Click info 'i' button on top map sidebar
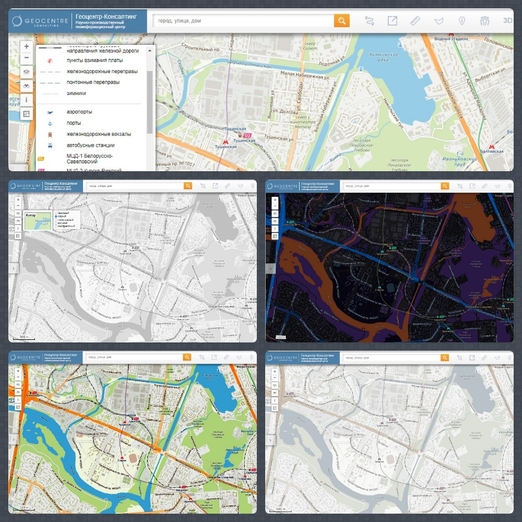 pos(27,100)
